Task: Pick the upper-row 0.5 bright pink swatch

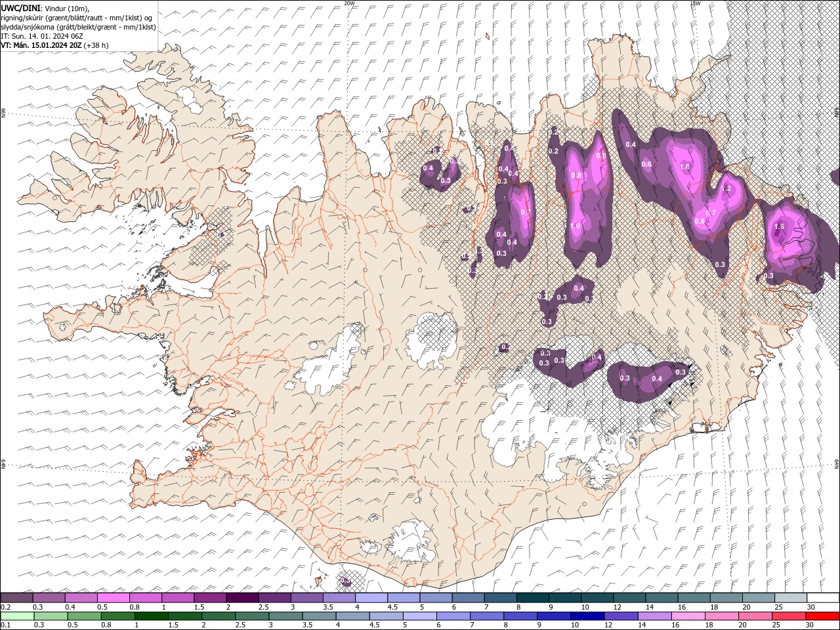Action: (113, 598)
